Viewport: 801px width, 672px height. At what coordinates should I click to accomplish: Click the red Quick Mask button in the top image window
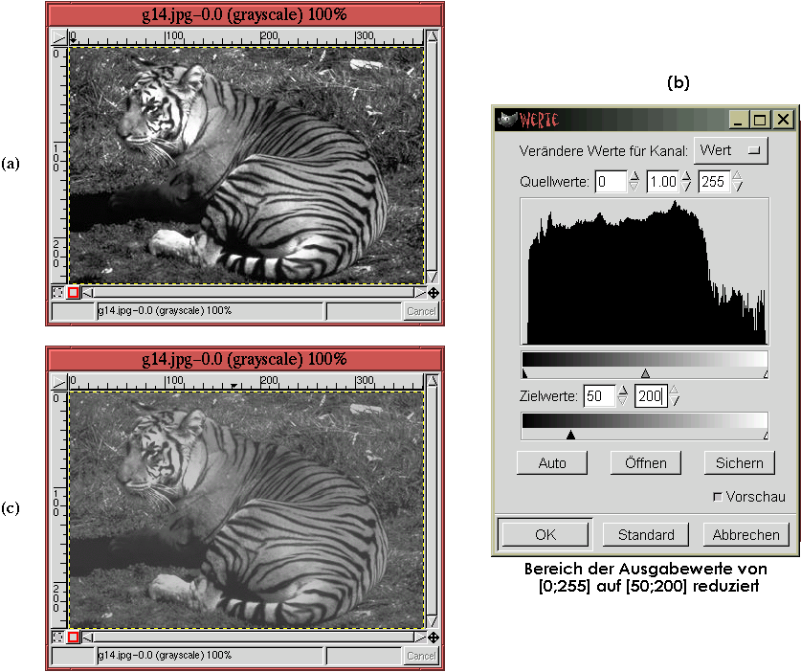[x=74, y=292]
